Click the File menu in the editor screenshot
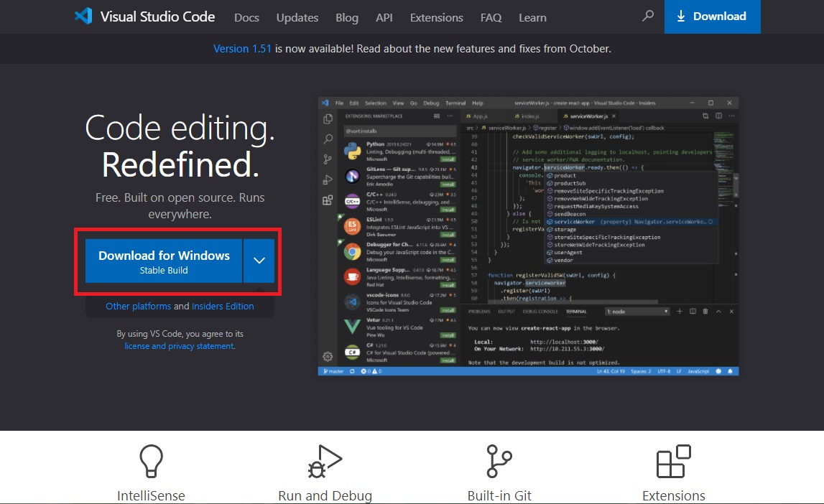This screenshot has width=824, height=504. click(340, 103)
